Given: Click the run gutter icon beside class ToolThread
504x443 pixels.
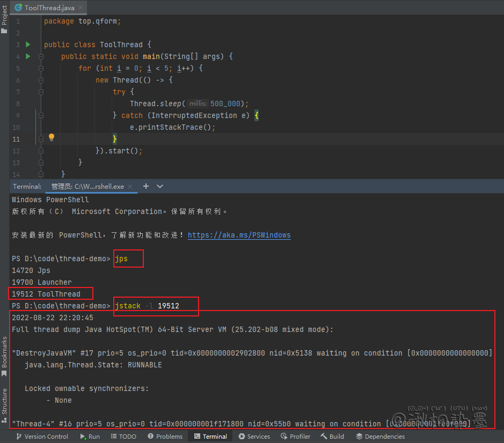Looking at the screenshot, I should [x=28, y=45].
